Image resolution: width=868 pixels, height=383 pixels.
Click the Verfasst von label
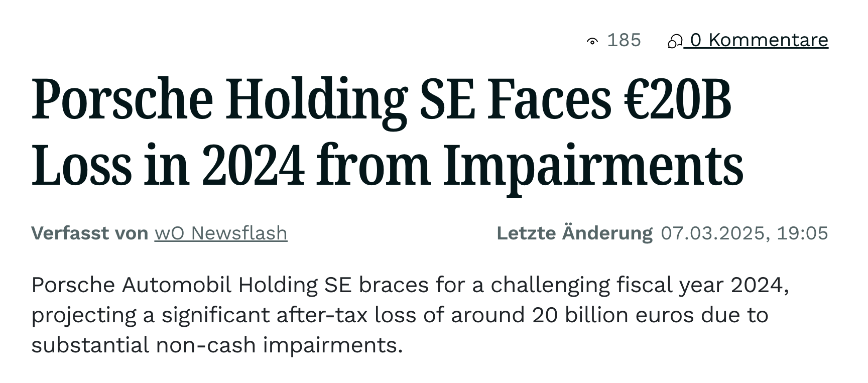[89, 233]
